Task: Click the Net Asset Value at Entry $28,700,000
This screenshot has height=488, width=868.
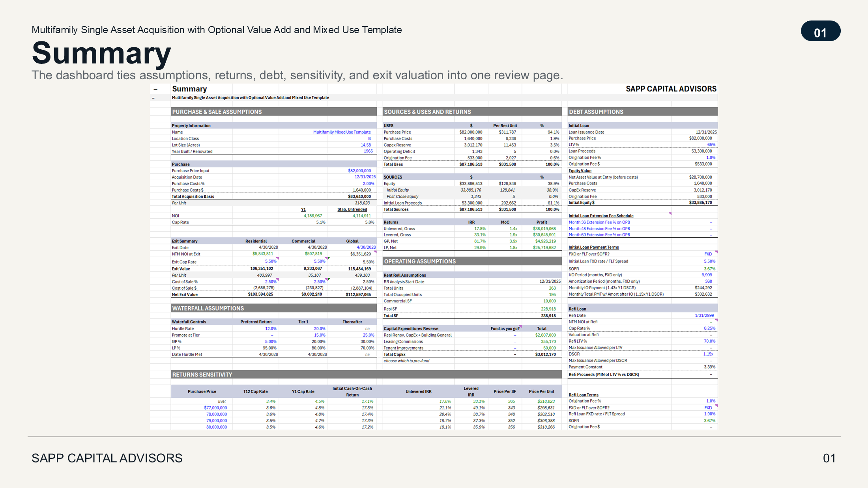Action: click(700, 177)
